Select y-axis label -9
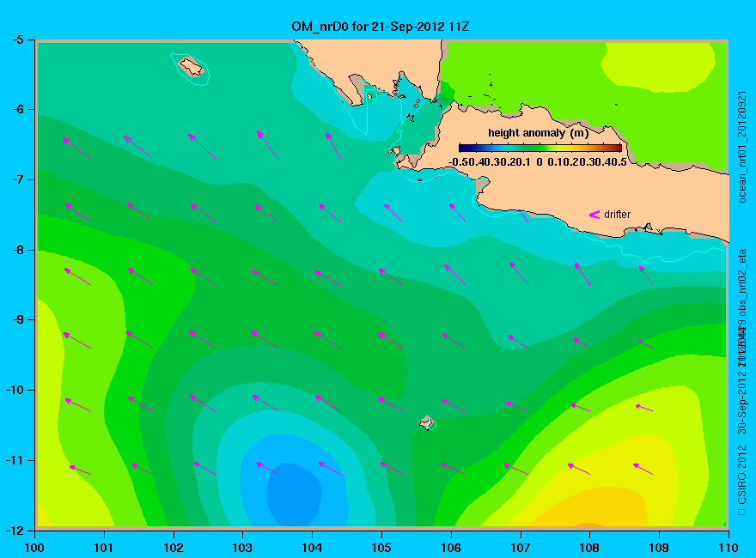The width and height of the screenshot is (756, 558). pyautogui.click(x=18, y=320)
